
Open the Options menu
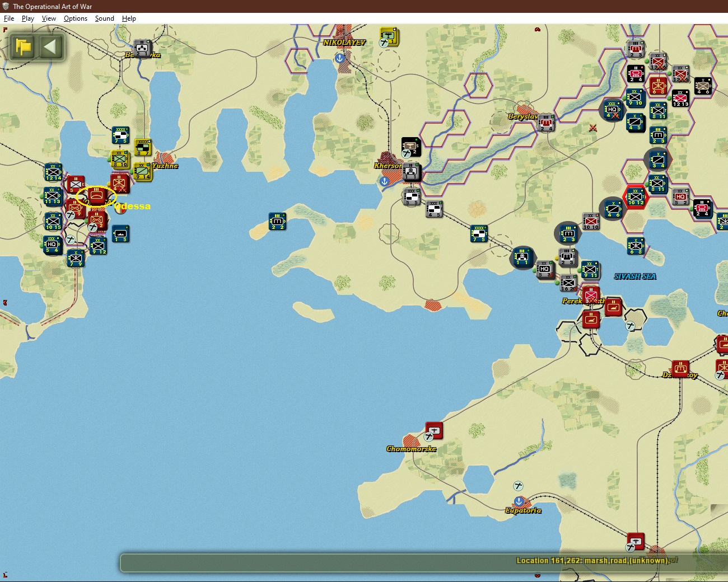[76, 18]
